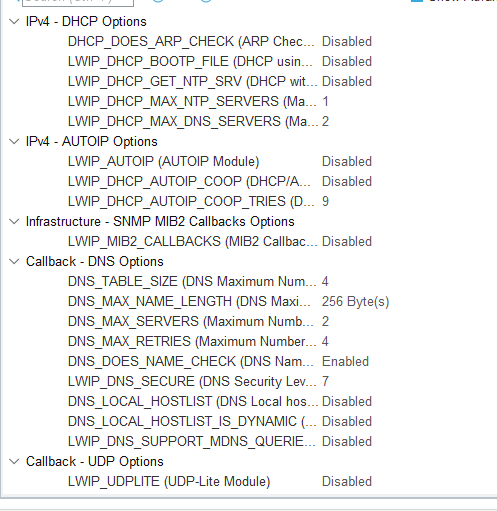Image resolution: width=497 pixels, height=511 pixels.
Task: Edit the DNS_TABLE_SIZE value 4
Action: point(325,282)
